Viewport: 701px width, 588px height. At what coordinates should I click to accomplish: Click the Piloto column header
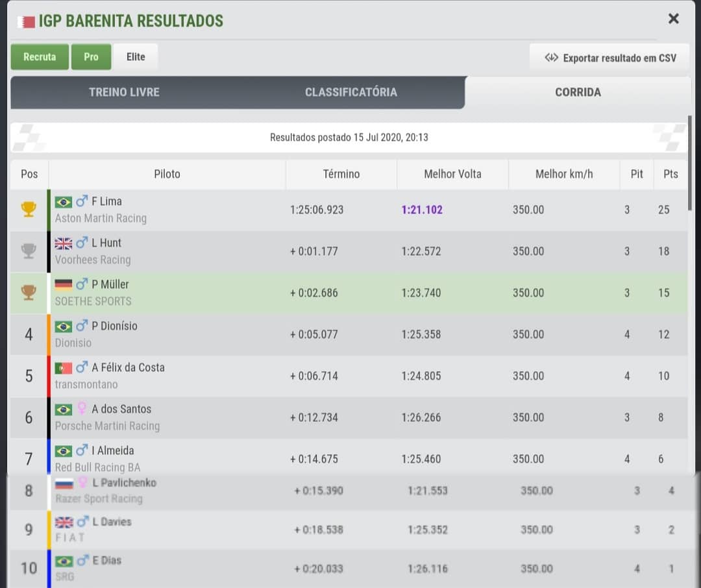[167, 174]
